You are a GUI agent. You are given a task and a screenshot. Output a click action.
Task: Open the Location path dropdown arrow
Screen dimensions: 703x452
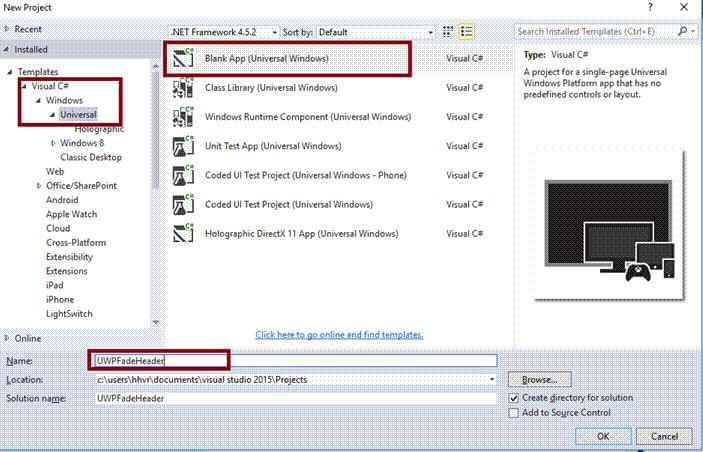[492, 380]
